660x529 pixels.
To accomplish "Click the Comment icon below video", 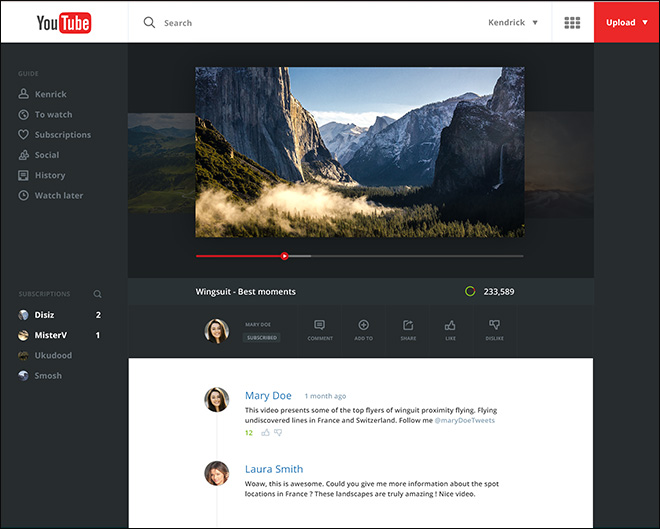I will click(319, 326).
